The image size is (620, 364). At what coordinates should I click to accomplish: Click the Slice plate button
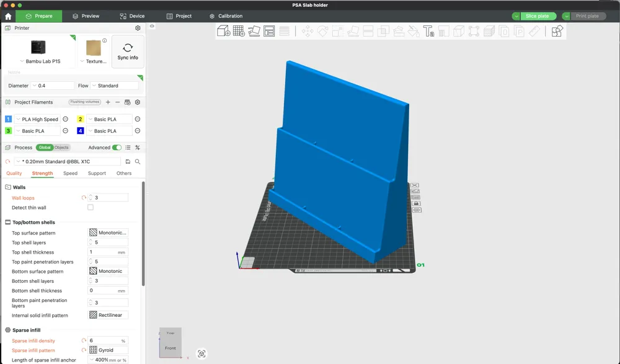(x=538, y=16)
